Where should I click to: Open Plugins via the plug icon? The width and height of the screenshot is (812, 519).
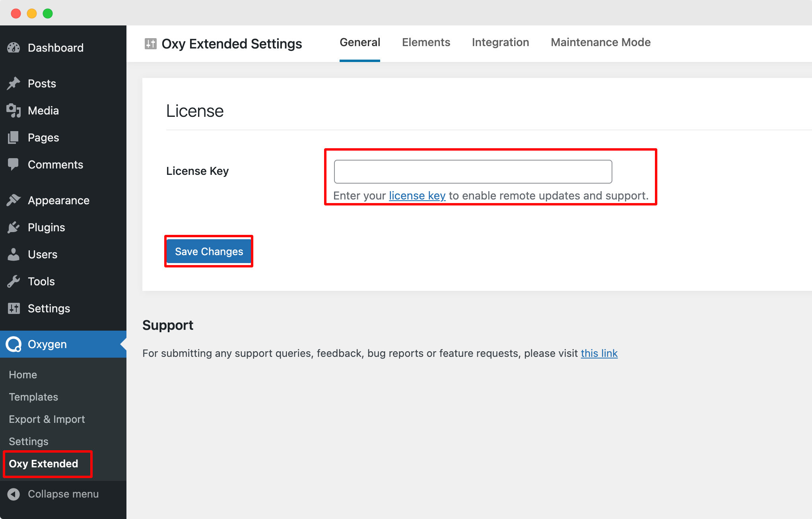(x=14, y=227)
